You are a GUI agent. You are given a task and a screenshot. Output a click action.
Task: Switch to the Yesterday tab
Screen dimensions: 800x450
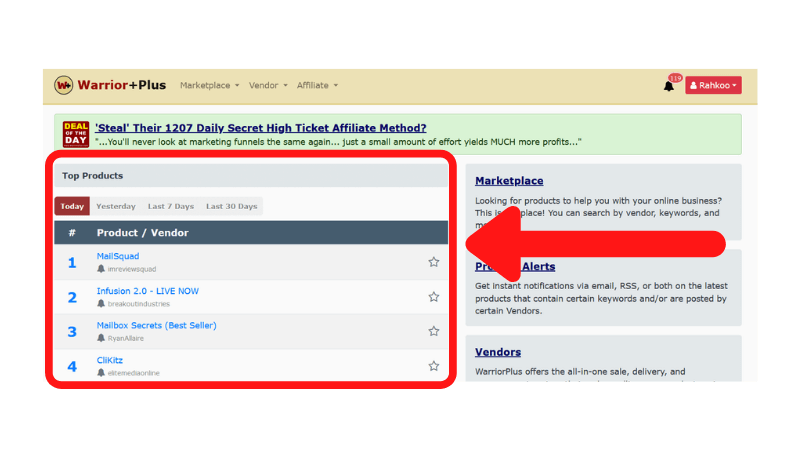(x=116, y=207)
